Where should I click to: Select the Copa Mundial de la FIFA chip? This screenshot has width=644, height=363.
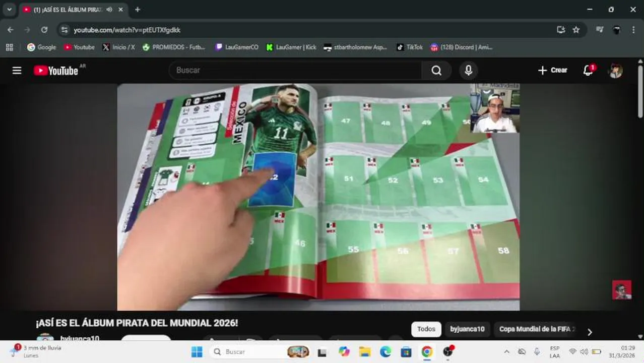pyautogui.click(x=536, y=329)
